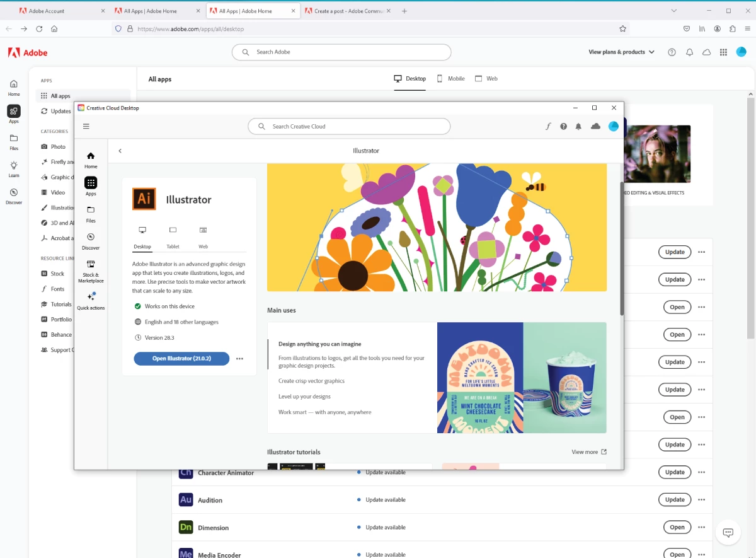The image size is (756, 558).
Task: Click the Illustrator Ai app logo
Action: [144, 199]
